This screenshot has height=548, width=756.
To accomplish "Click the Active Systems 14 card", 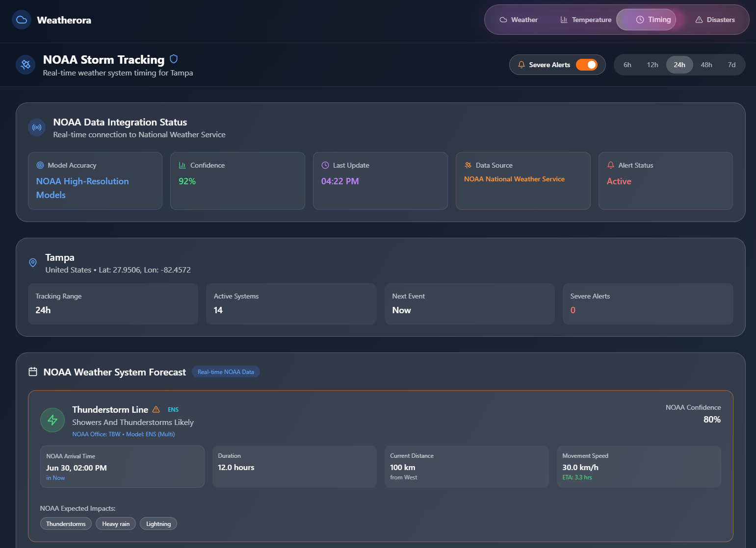I will coord(291,304).
